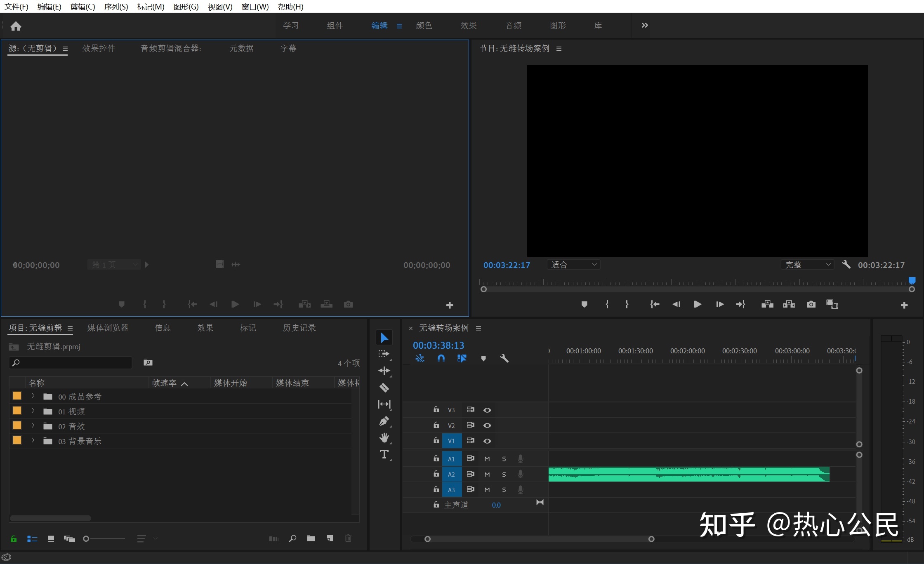This screenshot has height=564, width=924.
Task: Open 序列(S) menu
Action: pyautogui.click(x=116, y=7)
